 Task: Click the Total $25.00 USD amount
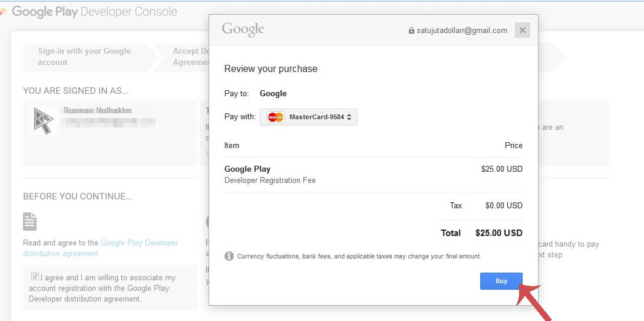(x=498, y=233)
